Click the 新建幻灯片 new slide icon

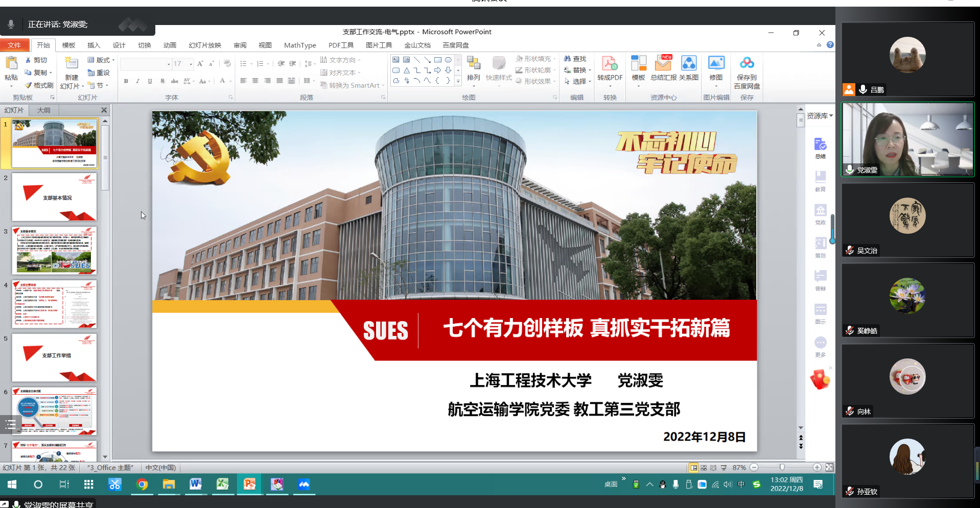72,64
